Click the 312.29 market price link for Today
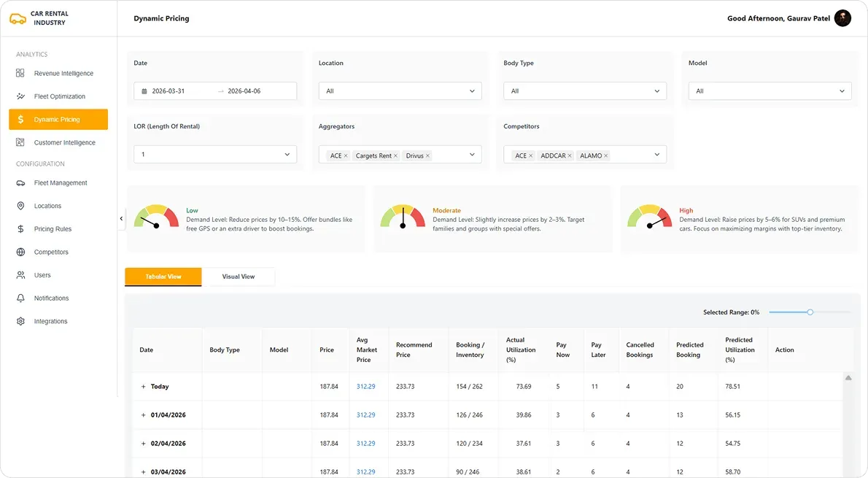868x478 pixels. tap(365, 387)
